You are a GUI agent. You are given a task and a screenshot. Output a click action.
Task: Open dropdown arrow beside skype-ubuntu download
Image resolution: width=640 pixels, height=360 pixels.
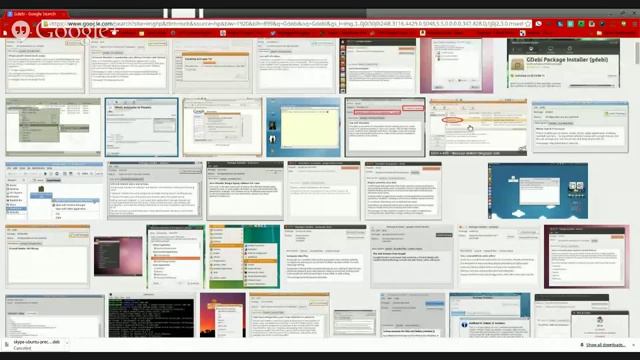67,343
